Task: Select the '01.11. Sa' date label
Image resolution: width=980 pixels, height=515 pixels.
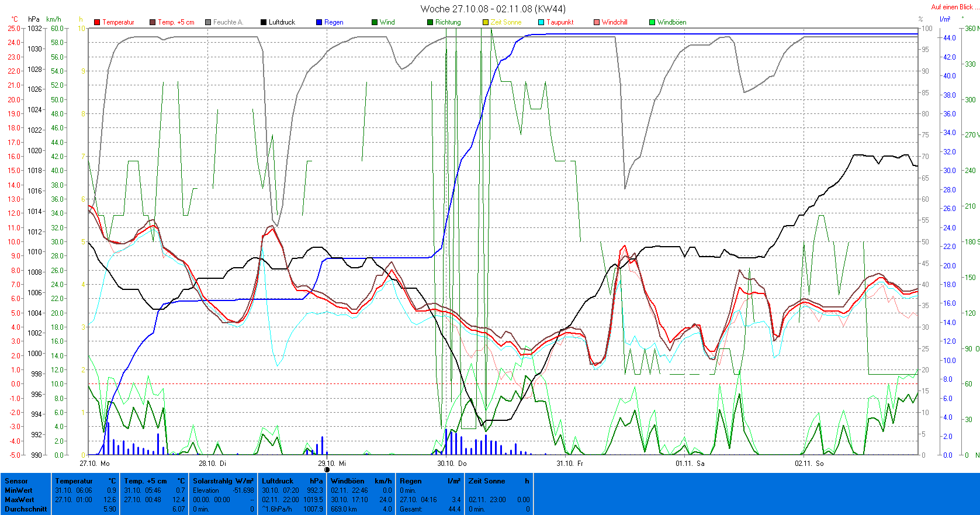Action: (x=690, y=464)
